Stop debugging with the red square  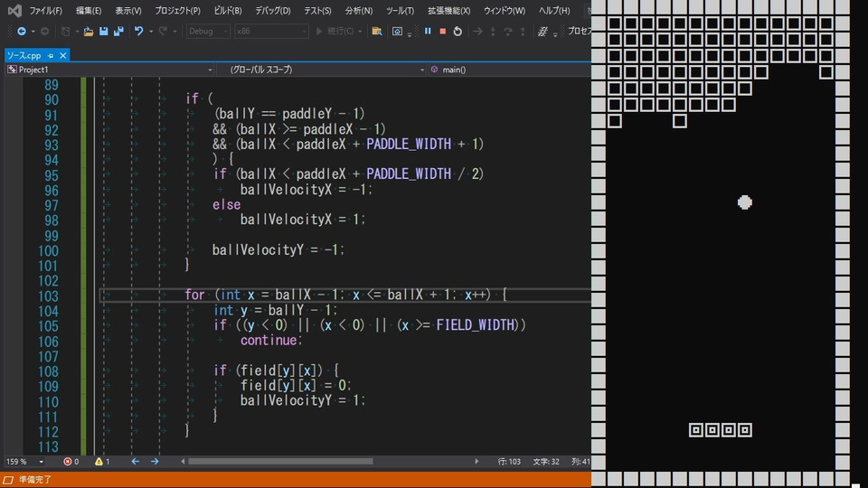[x=442, y=31]
